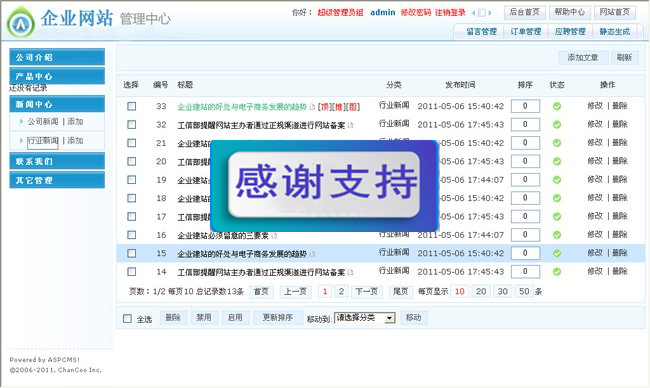Click the 注销登录 link
Viewport: 650px width, 388px height.
(450, 12)
